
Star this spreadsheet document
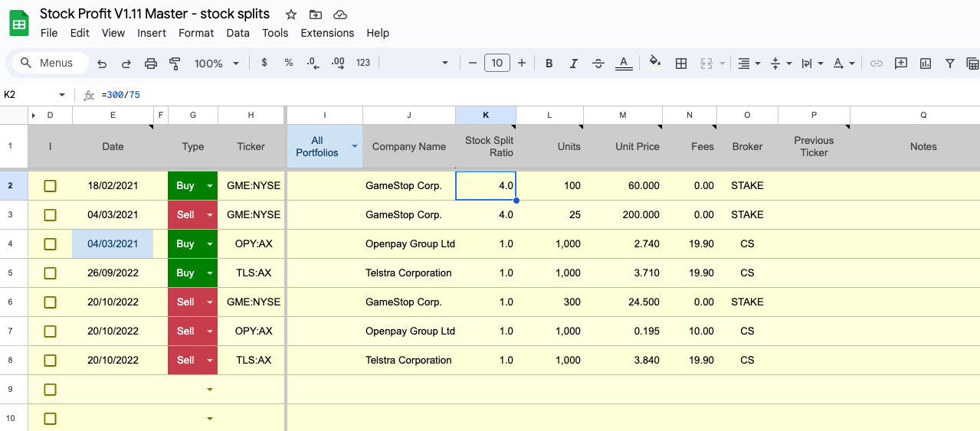tap(291, 15)
